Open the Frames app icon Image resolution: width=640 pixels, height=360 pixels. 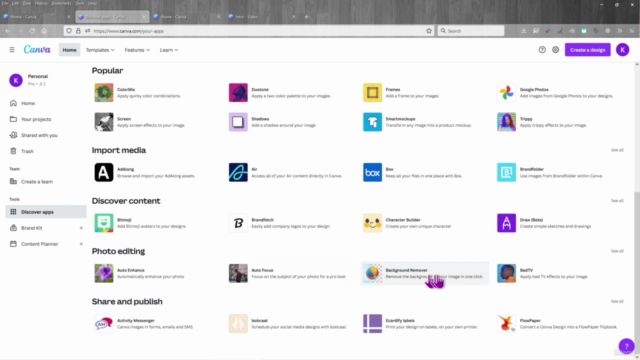click(372, 93)
